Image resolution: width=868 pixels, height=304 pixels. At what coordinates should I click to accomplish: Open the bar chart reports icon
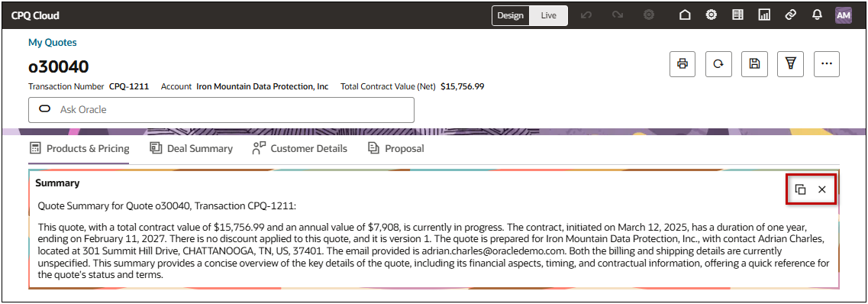[764, 15]
